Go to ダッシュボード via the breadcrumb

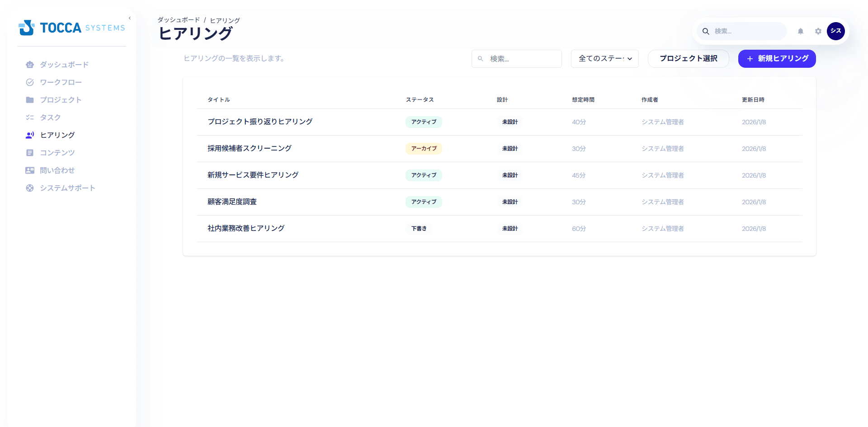point(179,20)
